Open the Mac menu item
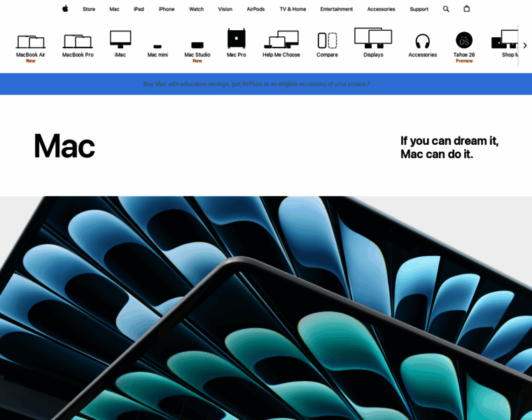This screenshot has height=420, width=532. [114, 9]
